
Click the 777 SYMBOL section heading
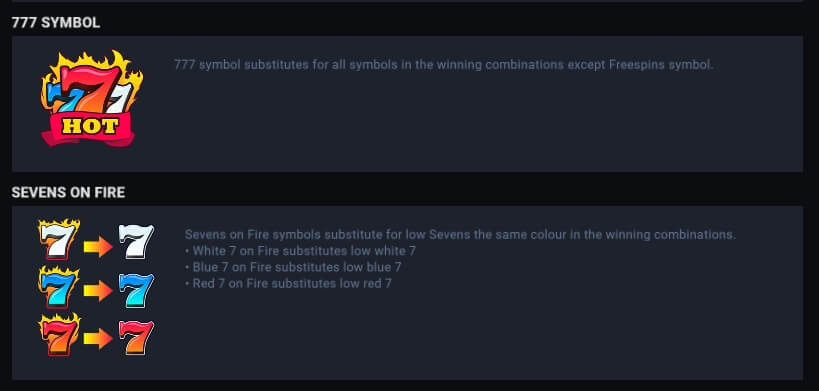pos(56,23)
